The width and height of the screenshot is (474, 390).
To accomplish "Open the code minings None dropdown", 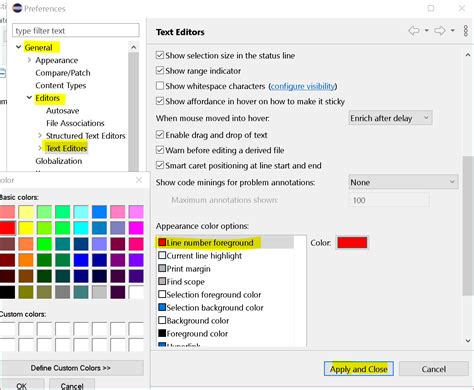I will (x=403, y=182).
